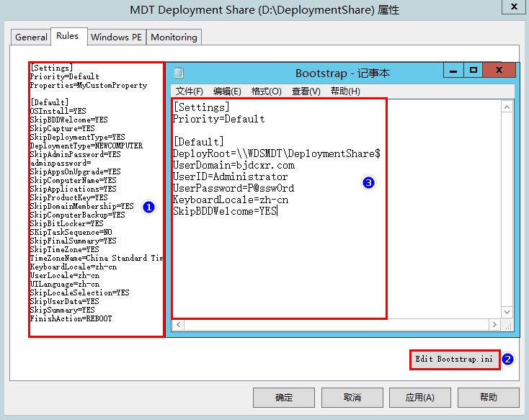Place cursor on DeployRoot=\\WDSMDT\DeploymentShare$ line
The image size is (529, 420).
(276, 154)
